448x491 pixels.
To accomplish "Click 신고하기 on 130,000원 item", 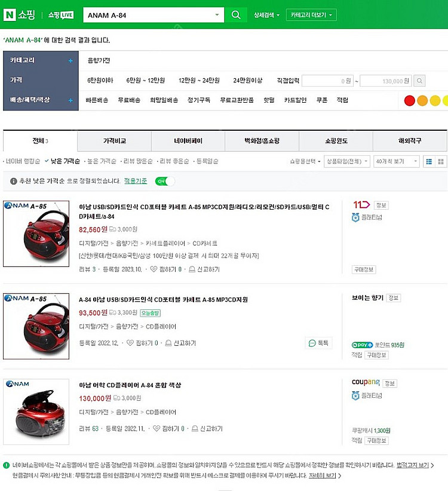I will tap(207, 428).
